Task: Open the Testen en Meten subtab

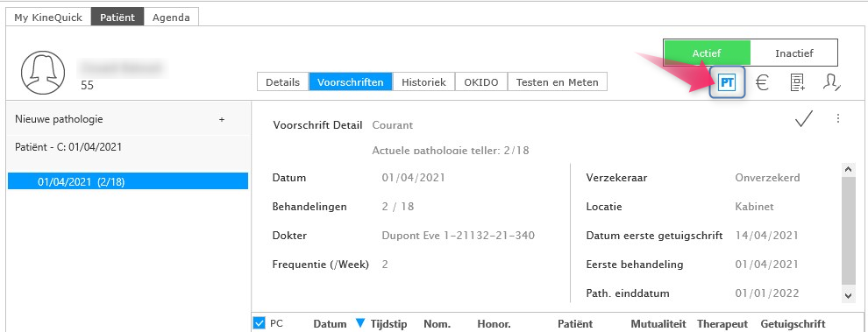Action: pyautogui.click(x=557, y=81)
